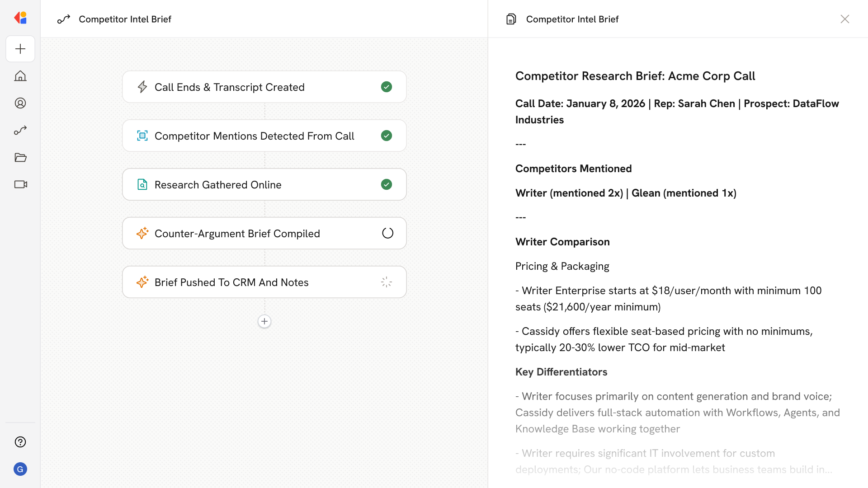This screenshot has width=868, height=488.
Task: Click completed badge on Competitor Mentions Detected
Action: [387, 136]
